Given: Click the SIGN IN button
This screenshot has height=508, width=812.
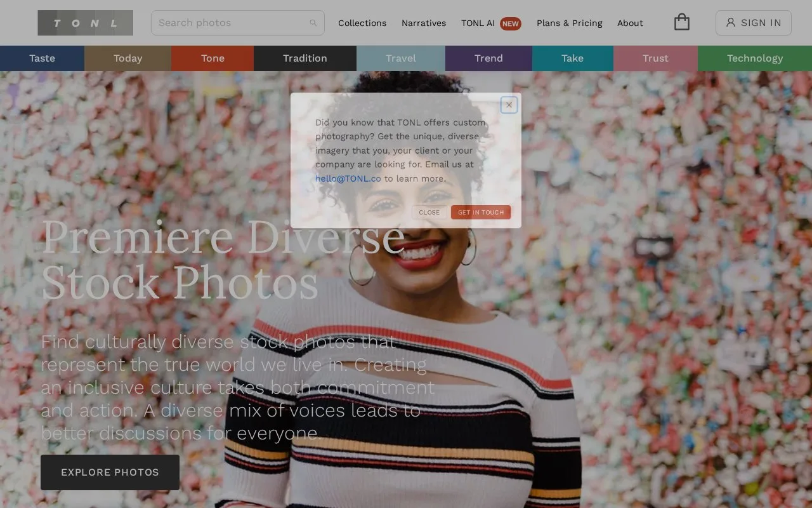Looking at the screenshot, I should [x=754, y=23].
